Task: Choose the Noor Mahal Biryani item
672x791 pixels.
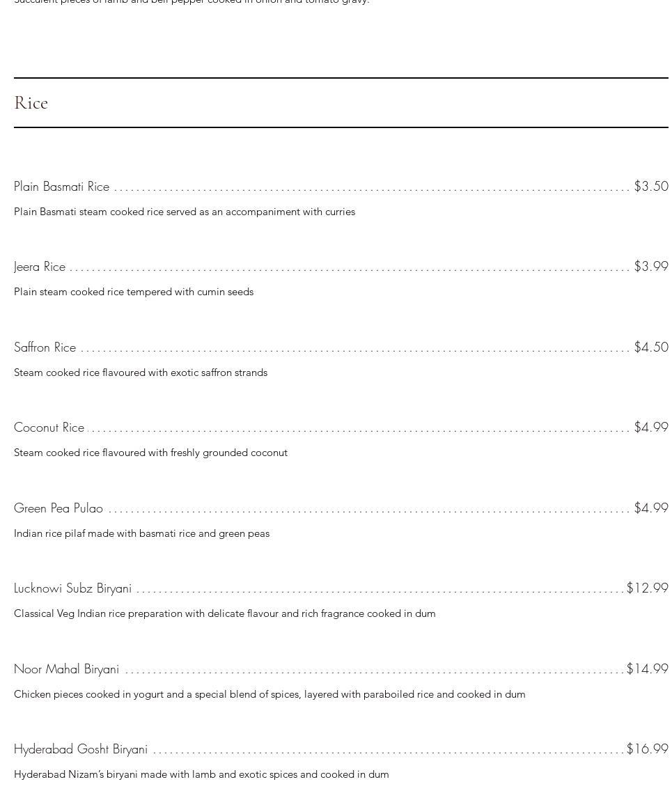Action: click(66, 669)
